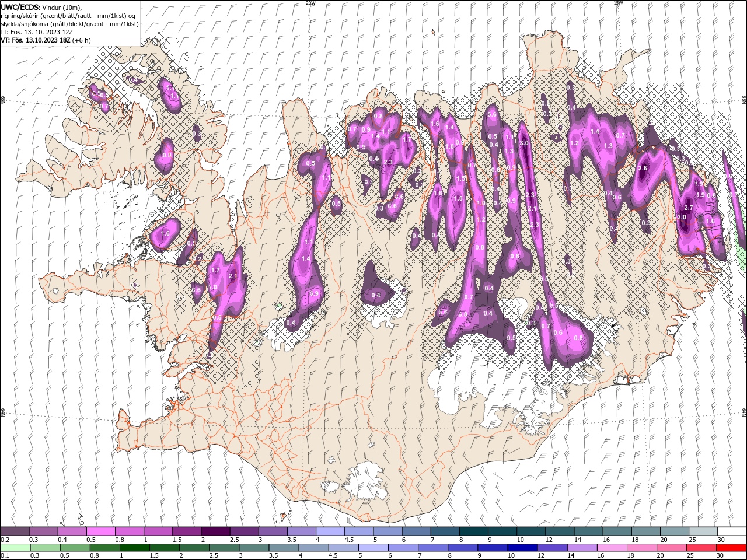747x560 pixels.
Task: Click the '4.5' label under the lower rain legend
Action: (333, 555)
